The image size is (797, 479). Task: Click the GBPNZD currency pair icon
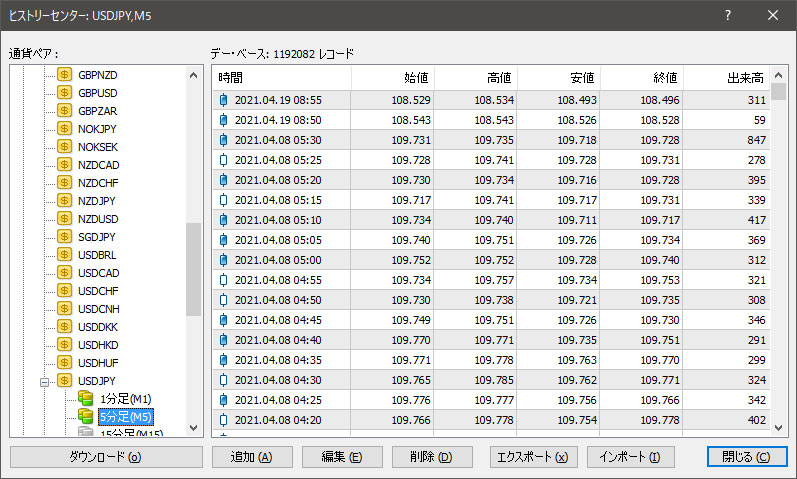click(x=66, y=75)
